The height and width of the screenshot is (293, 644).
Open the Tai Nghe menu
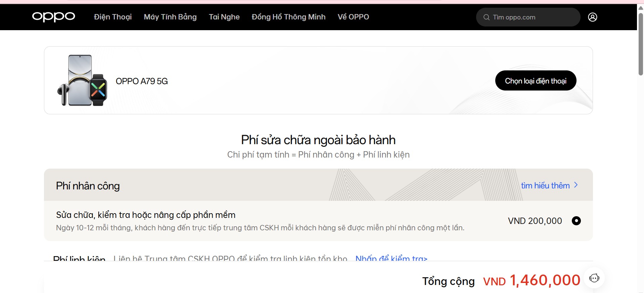(224, 17)
